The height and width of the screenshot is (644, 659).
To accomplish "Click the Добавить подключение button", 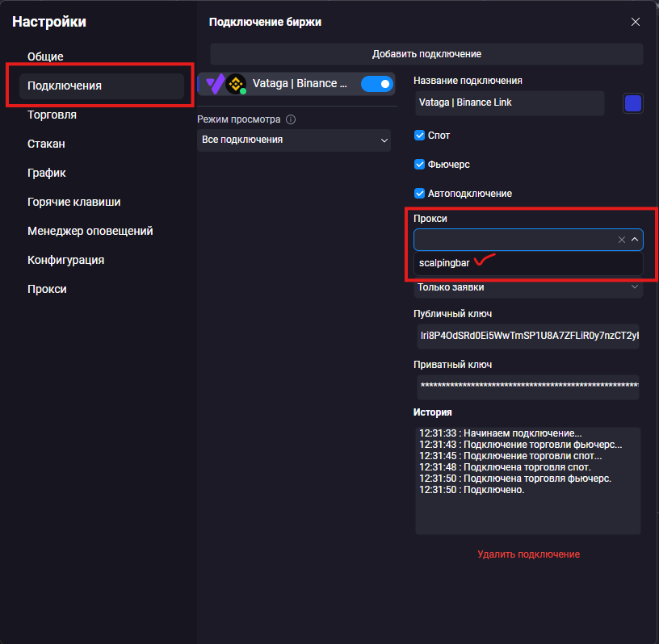I will click(x=426, y=54).
